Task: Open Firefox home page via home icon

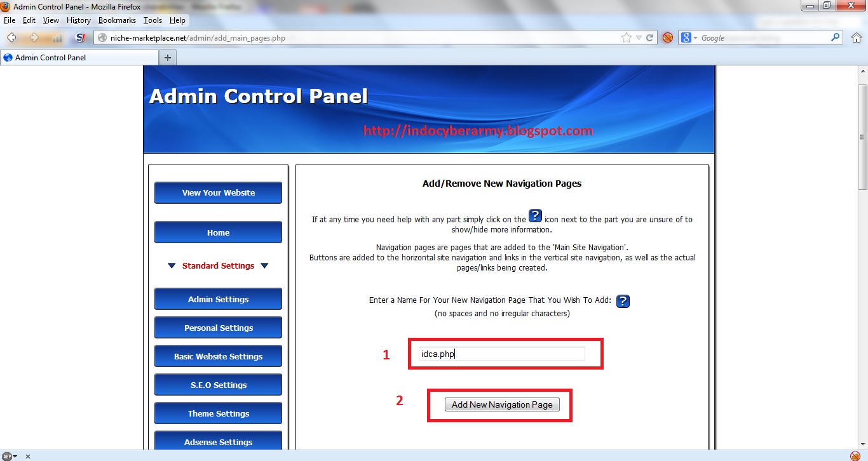Action: coord(856,37)
